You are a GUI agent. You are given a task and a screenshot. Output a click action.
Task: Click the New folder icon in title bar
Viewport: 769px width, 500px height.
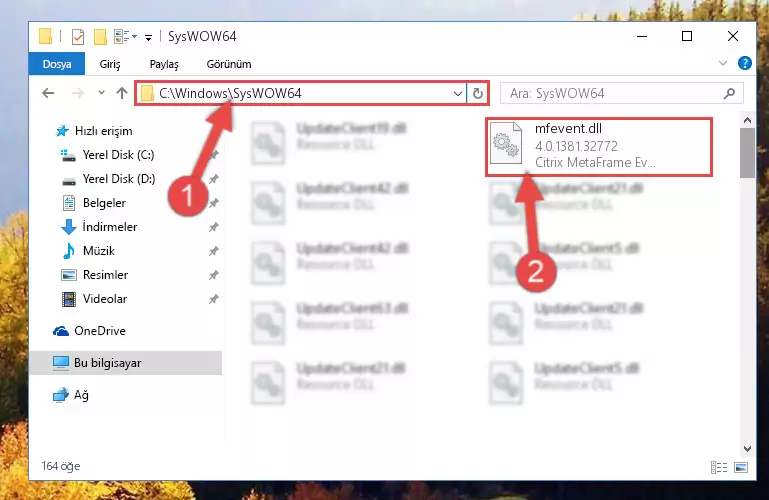pos(100,37)
